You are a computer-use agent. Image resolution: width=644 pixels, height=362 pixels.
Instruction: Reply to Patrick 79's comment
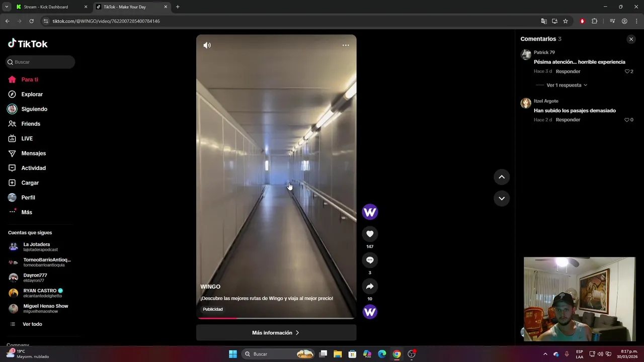click(568, 71)
